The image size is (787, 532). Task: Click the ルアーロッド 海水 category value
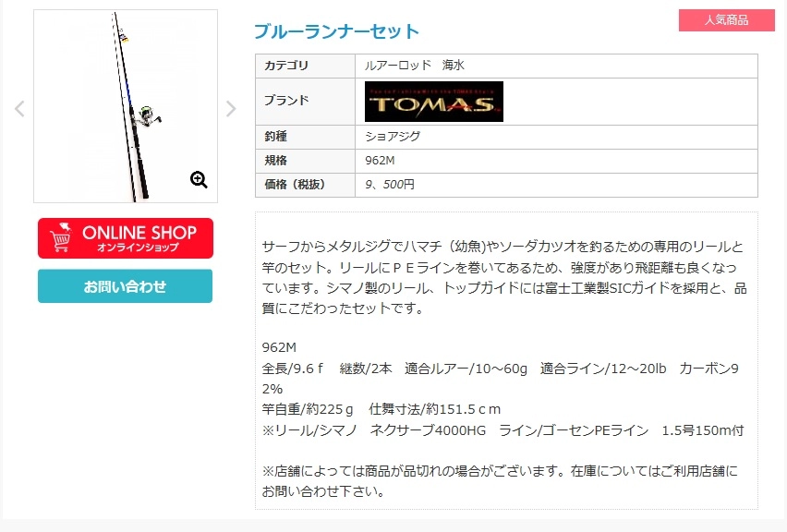pos(415,66)
